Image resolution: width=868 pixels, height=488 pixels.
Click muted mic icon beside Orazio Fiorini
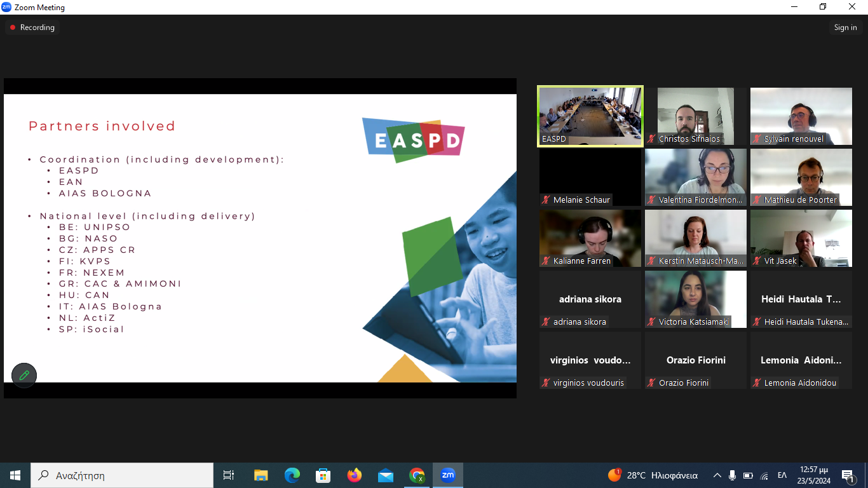pos(651,383)
